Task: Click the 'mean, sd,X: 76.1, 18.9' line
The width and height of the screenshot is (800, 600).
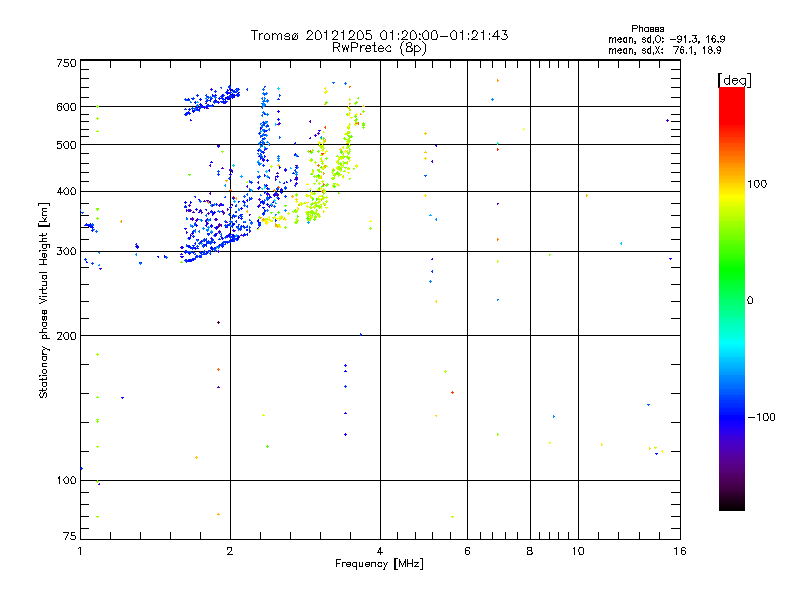Action: (x=664, y=51)
